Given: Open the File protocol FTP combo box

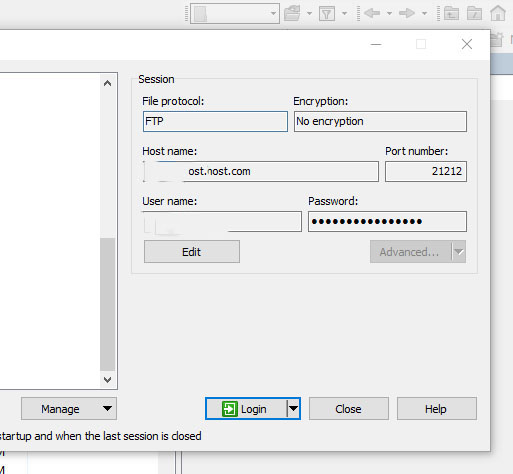Looking at the screenshot, I should click(x=215, y=121).
